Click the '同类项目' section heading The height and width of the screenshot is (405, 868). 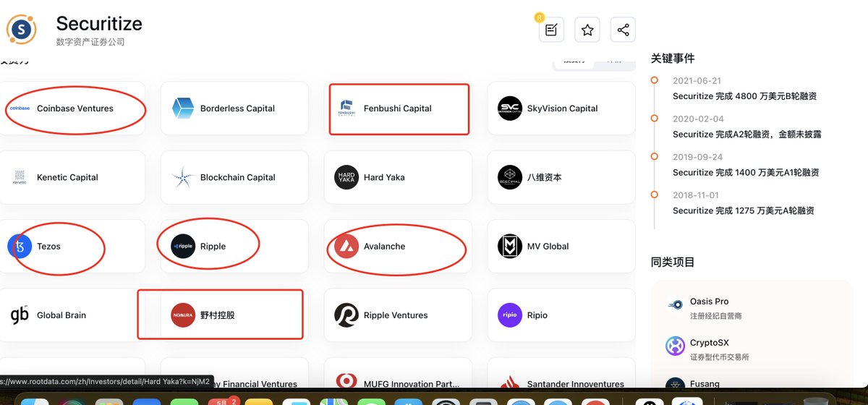tap(673, 263)
